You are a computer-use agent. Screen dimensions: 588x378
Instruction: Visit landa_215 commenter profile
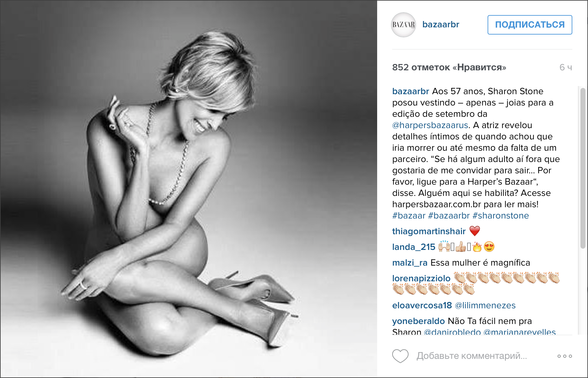tap(414, 247)
